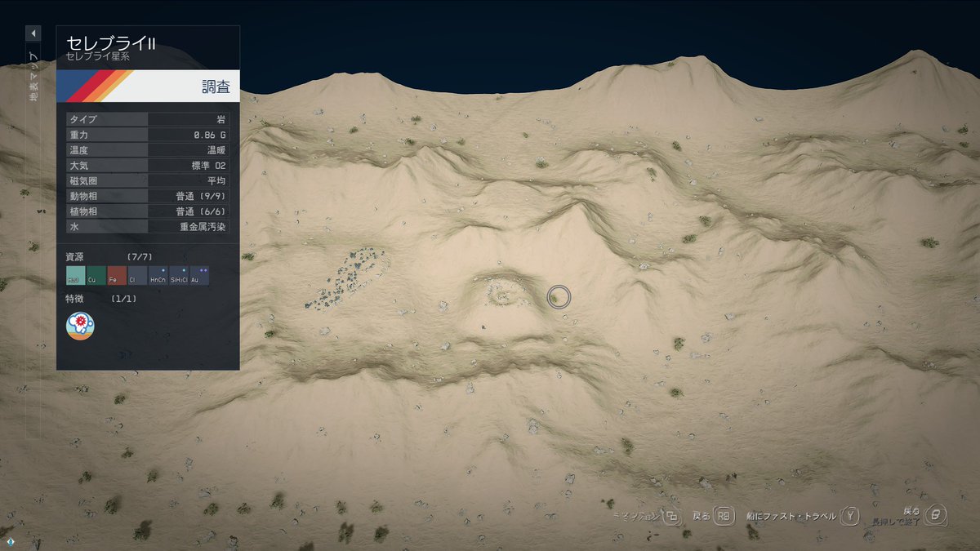
Task: Collapse the planet info panel arrow
Action: coord(33,33)
